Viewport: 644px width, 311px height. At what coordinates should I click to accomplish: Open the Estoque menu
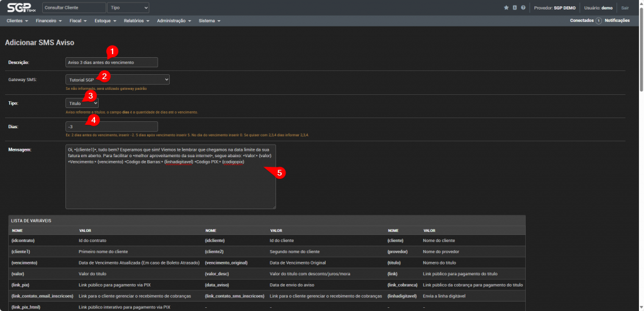point(105,21)
